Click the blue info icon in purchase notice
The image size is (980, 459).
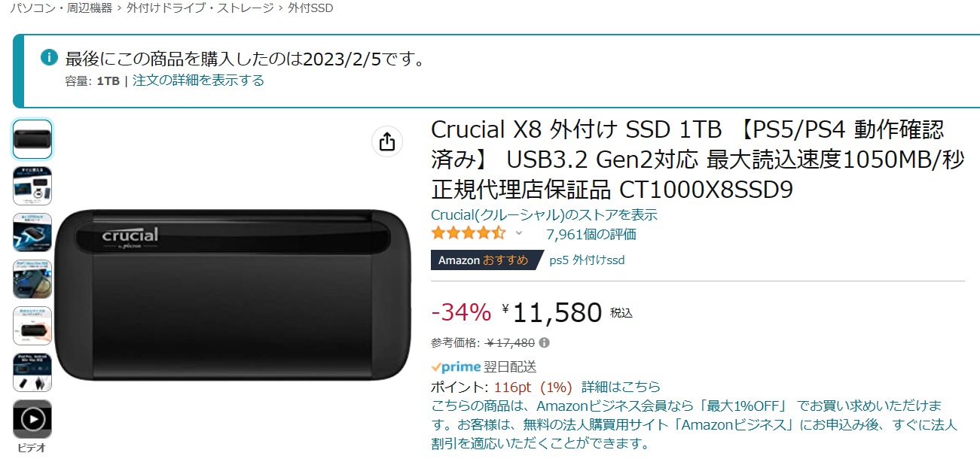pos(49,57)
